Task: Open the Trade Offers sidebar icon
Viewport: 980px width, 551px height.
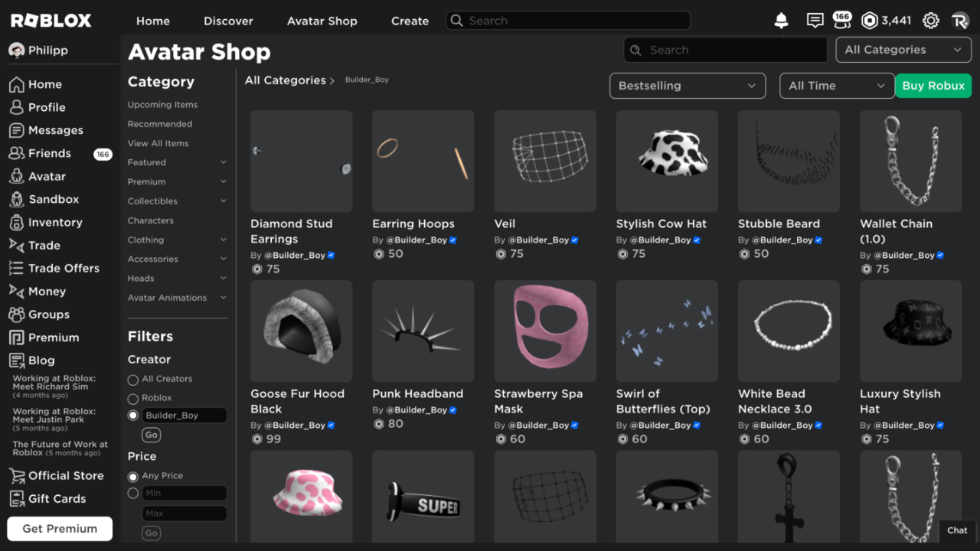Action: [x=16, y=268]
